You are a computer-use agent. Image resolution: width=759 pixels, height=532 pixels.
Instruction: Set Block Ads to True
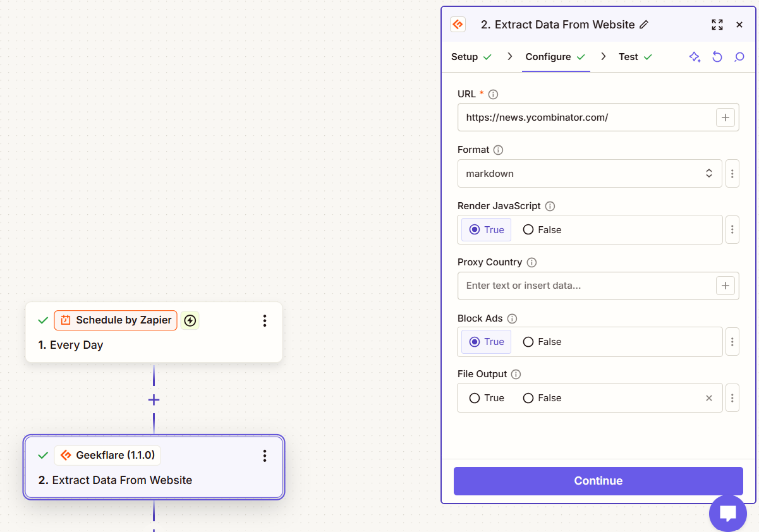487,342
